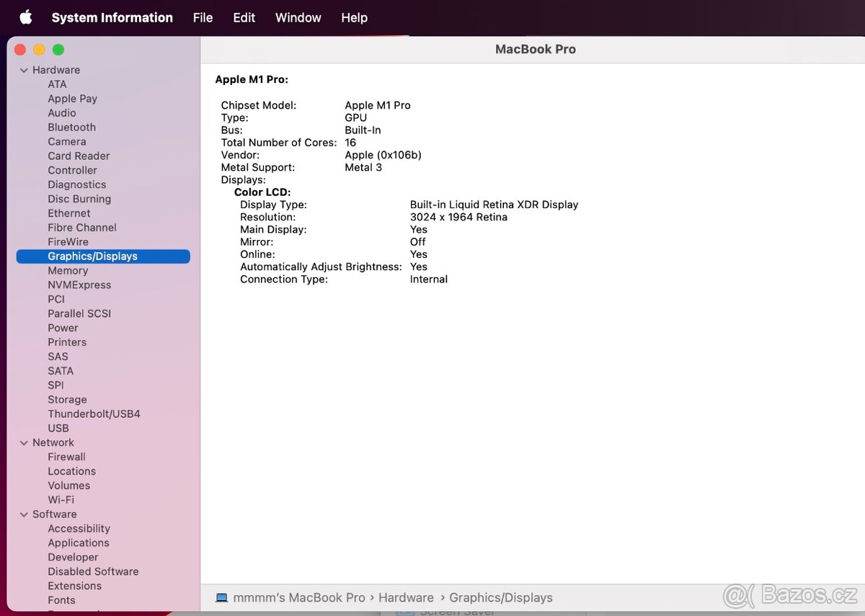Screen dimensions: 865x616
Task: Collapse the Hardware section
Action: (x=25, y=70)
